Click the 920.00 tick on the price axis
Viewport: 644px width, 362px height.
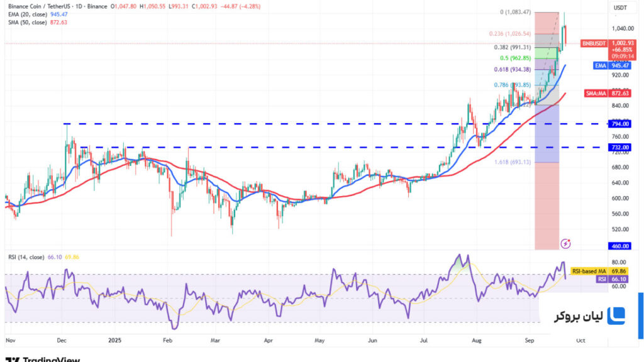(x=621, y=75)
